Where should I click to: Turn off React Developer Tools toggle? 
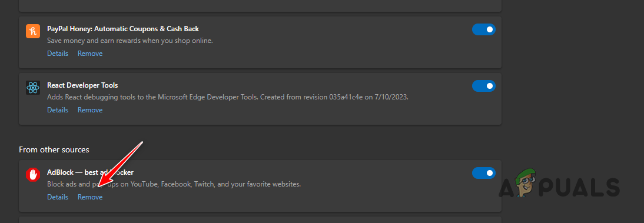pyautogui.click(x=484, y=86)
